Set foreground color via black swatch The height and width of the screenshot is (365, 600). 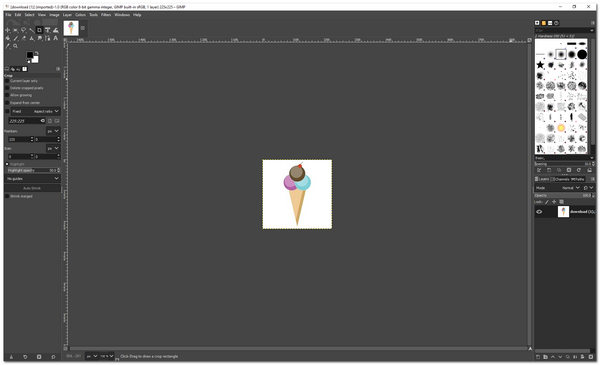[29, 55]
